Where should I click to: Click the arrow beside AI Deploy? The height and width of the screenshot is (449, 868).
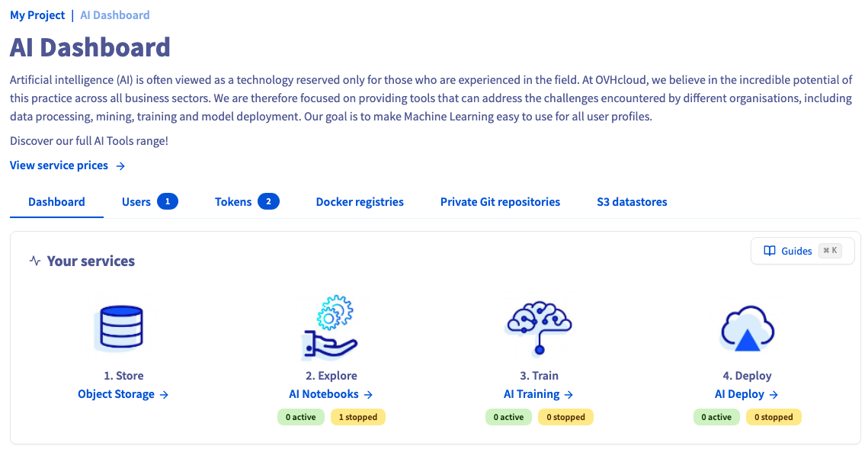[774, 395]
